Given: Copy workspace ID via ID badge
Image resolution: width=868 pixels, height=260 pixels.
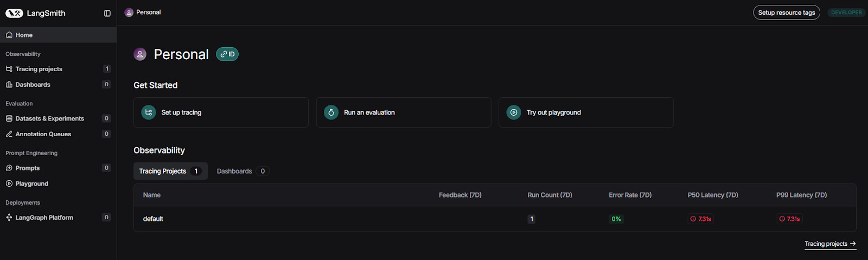Looking at the screenshot, I should (227, 54).
